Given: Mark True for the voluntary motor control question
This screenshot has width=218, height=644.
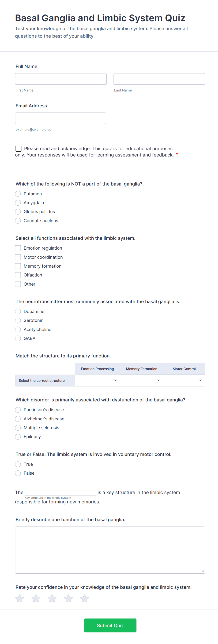Looking at the screenshot, I should coord(18,464).
